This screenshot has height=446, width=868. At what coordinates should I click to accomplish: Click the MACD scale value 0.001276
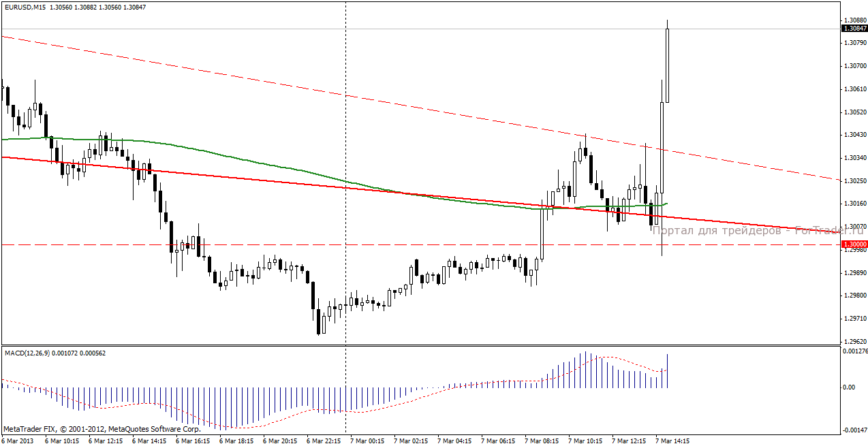coord(854,351)
